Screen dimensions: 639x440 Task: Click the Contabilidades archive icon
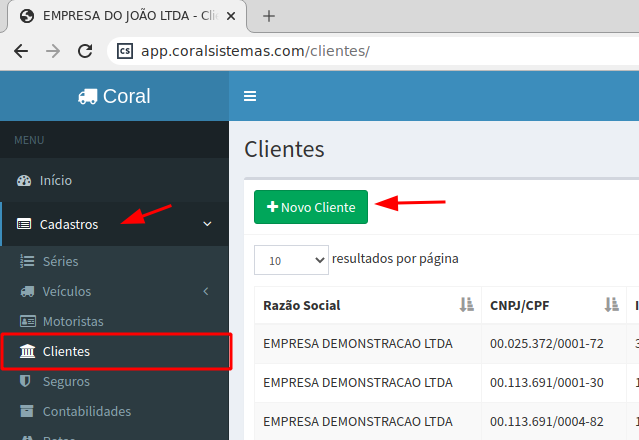coord(27,412)
